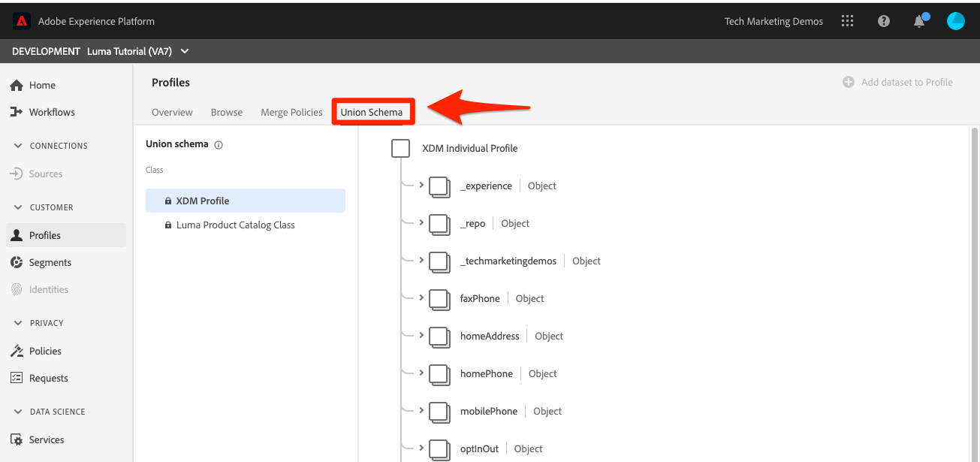Viewport: 980px width, 462px height.
Task: Click the info icon beside Union schema
Action: [219, 145]
